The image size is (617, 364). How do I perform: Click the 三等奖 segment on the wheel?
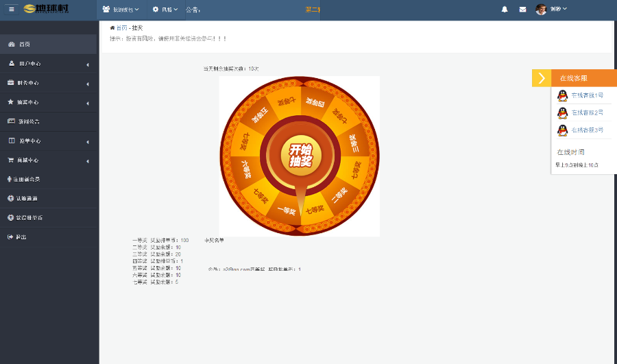(x=354, y=144)
